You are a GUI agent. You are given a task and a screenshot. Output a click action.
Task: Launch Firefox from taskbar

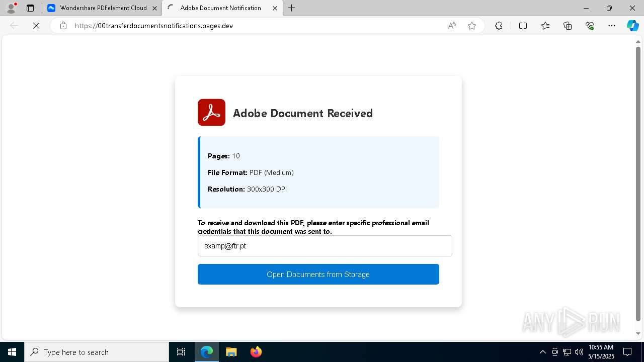coord(256,352)
